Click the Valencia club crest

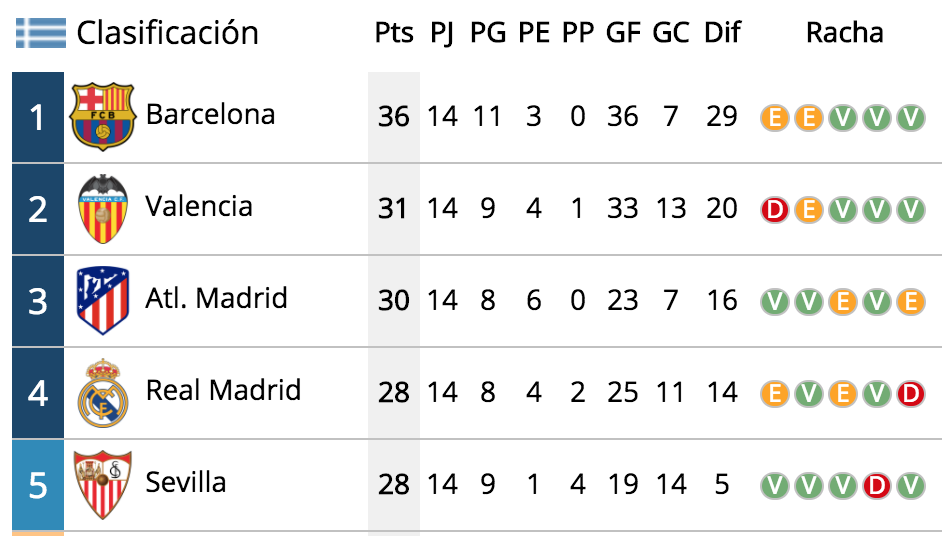coord(103,209)
